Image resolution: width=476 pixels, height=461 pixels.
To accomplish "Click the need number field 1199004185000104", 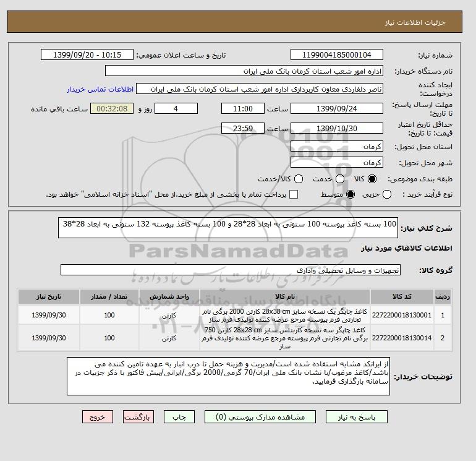I will coord(337,54).
